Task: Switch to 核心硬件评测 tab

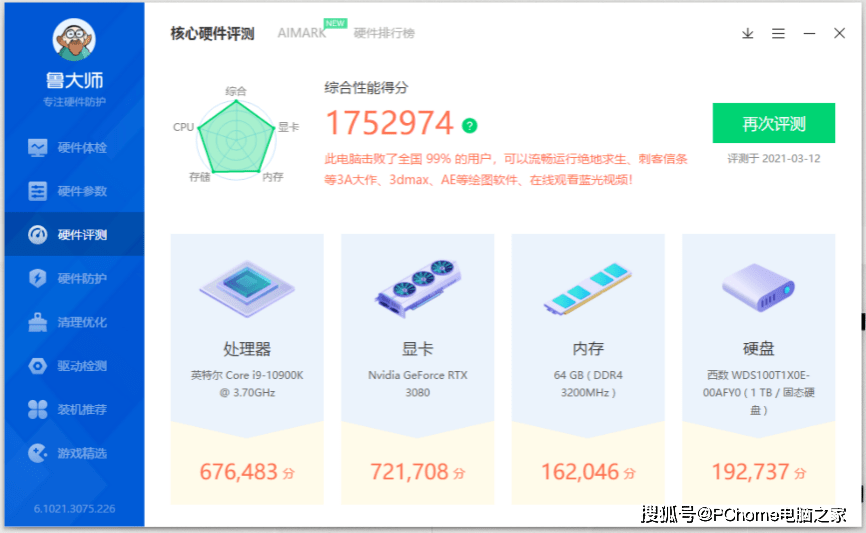Action: tap(212, 34)
